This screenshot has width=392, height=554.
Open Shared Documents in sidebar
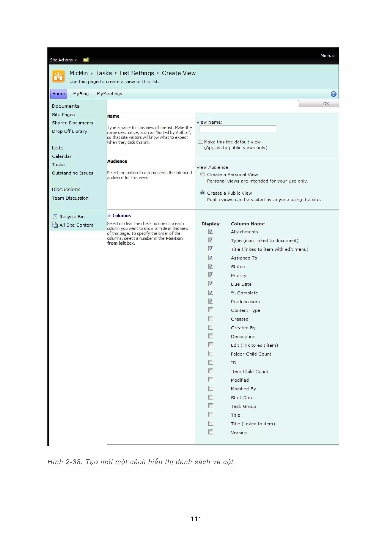click(72, 123)
